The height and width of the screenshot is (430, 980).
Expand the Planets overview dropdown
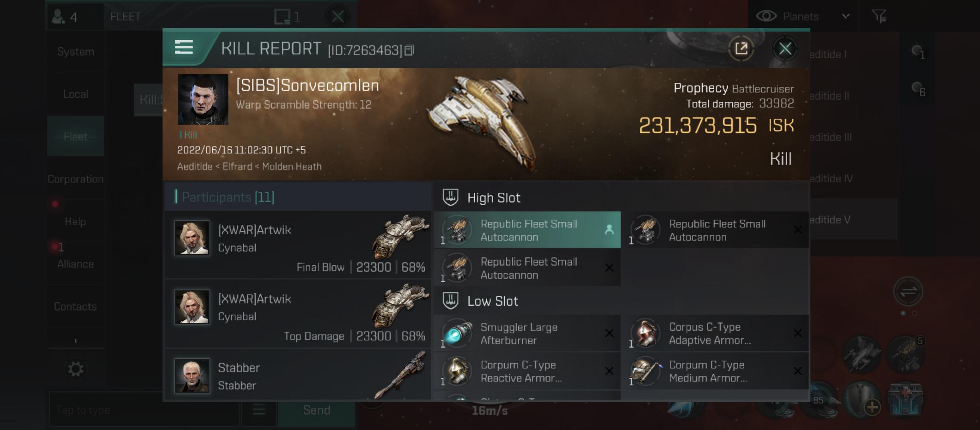(x=846, y=16)
